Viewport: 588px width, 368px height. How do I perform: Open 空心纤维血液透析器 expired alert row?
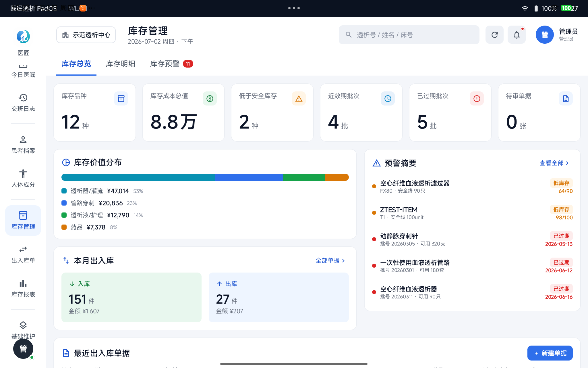pyautogui.click(x=472, y=292)
